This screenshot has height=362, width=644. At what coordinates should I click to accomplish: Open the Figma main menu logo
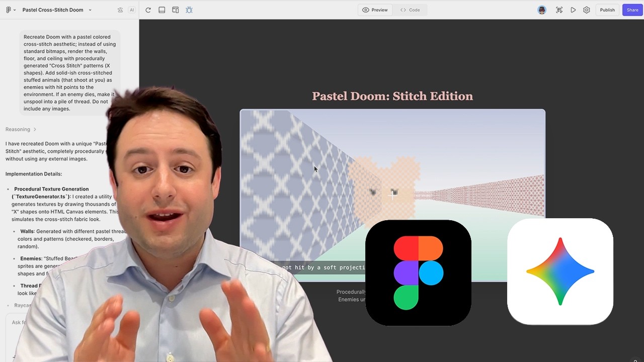tap(10, 10)
